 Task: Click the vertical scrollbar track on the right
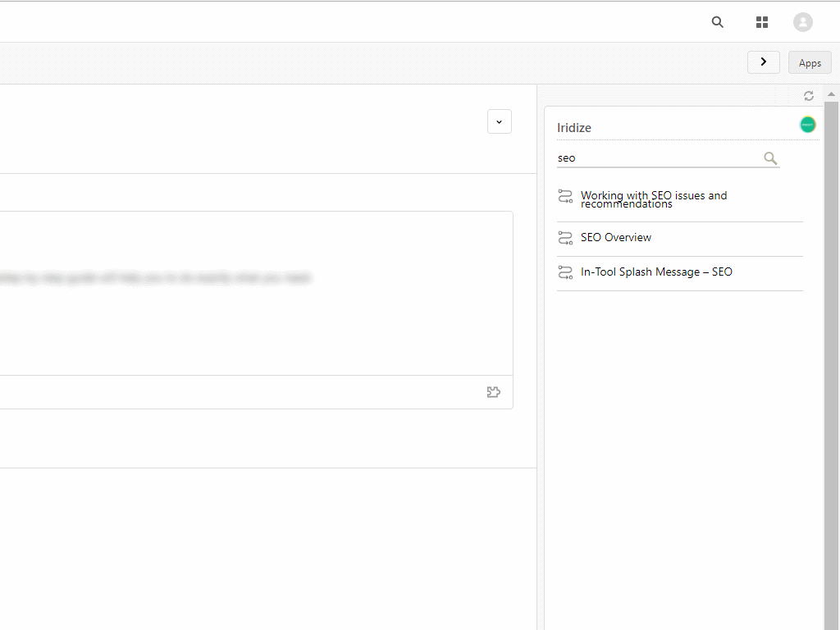pyautogui.click(x=831, y=369)
